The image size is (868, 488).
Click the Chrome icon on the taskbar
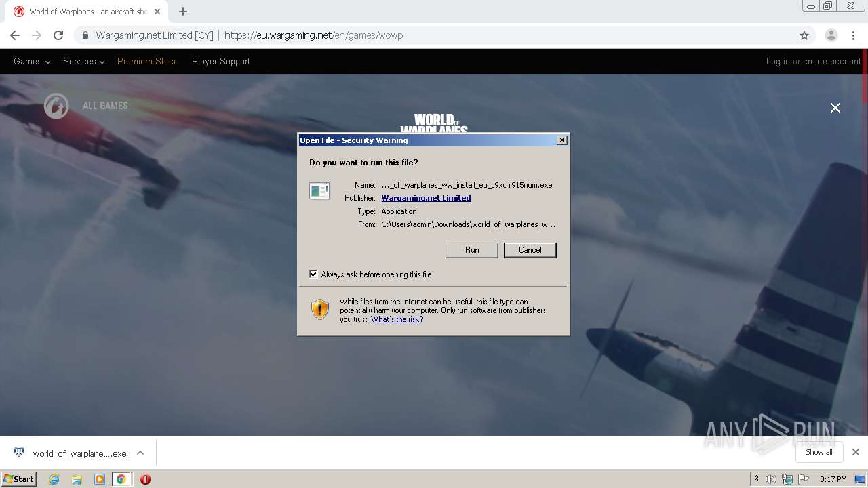(121, 479)
